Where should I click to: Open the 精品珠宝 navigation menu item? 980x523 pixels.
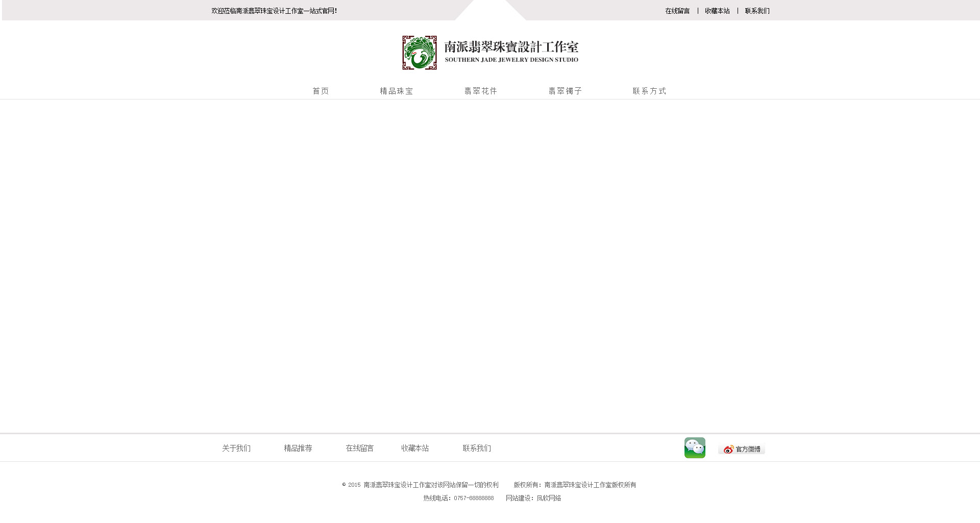(x=397, y=91)
